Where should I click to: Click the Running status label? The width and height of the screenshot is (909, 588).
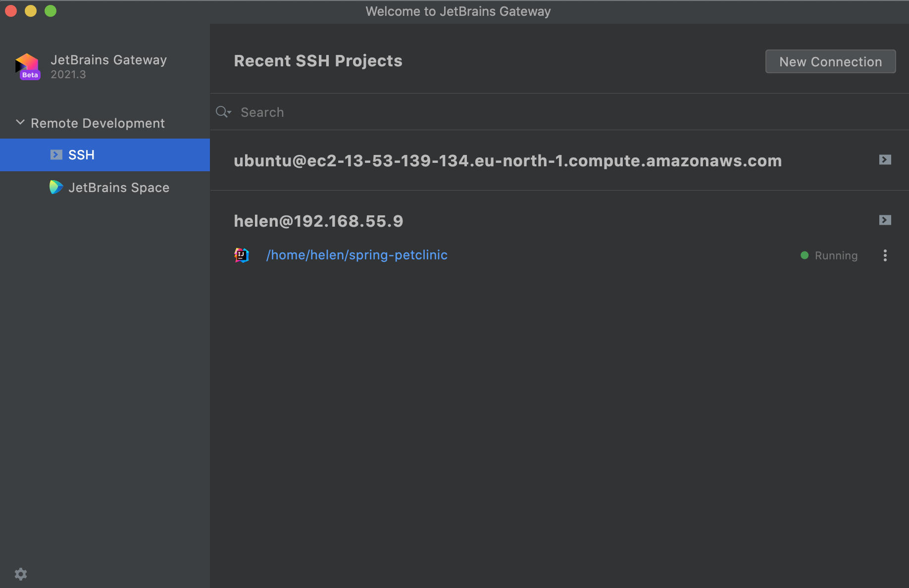click(x=836, y=256)
